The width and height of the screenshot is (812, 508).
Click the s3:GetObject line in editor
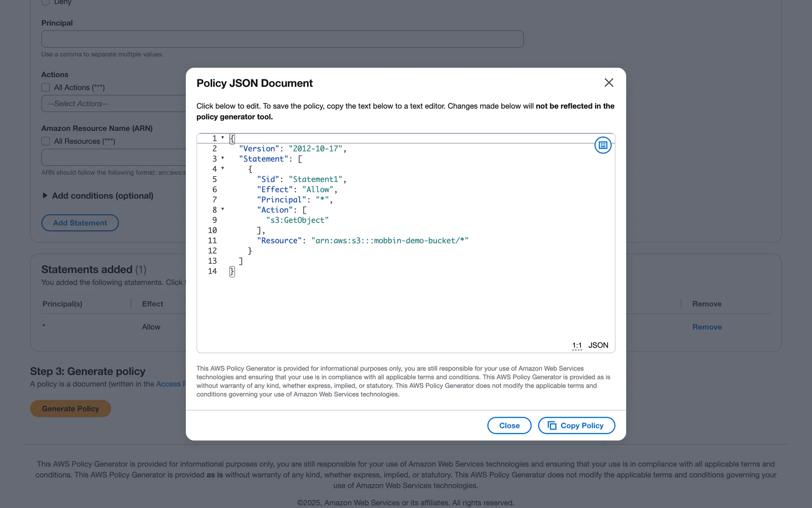[x=297, y=220]
